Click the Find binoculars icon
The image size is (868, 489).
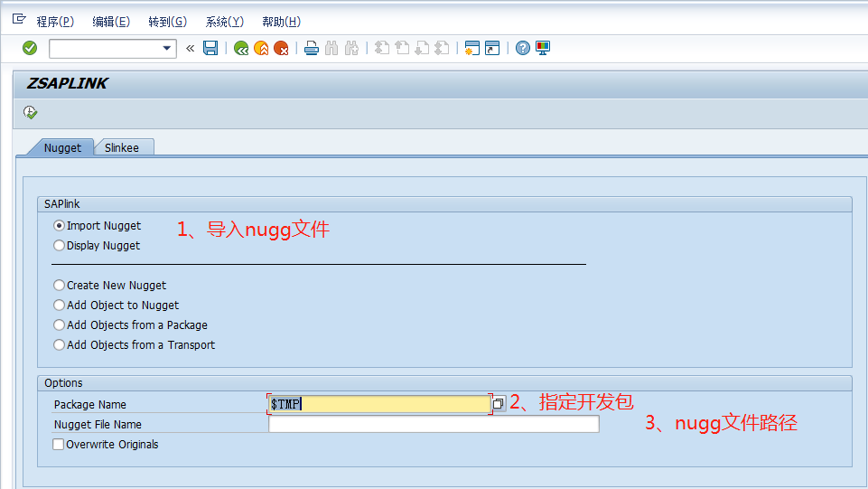pyautogui.click(x=331, y=48)
